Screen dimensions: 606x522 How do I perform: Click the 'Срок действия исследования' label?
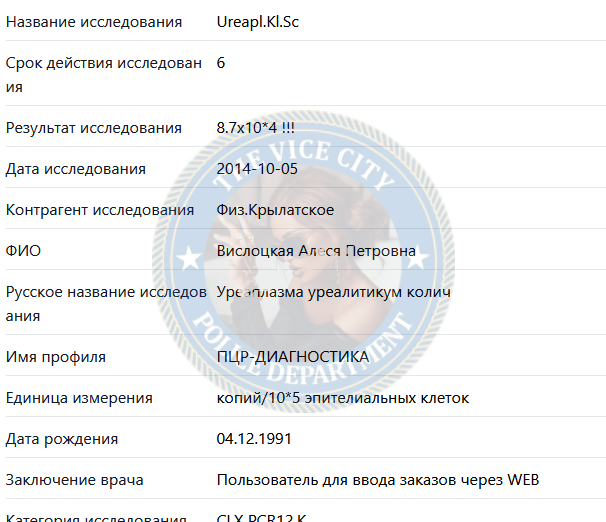104,75
